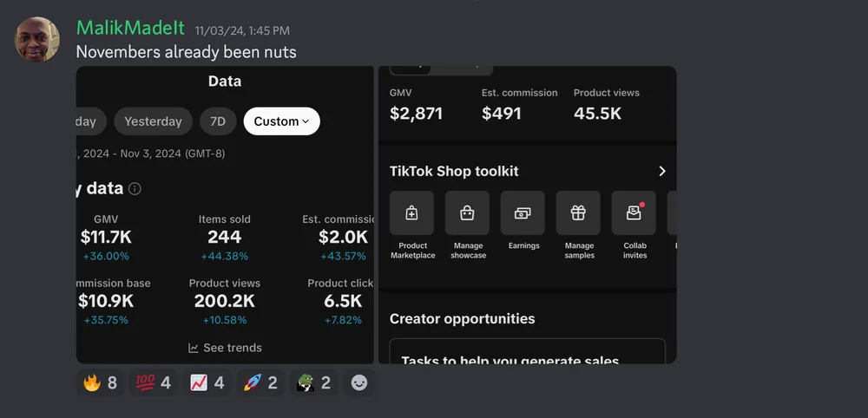Open Product Marketplace icon
The image size is (868, 418).
pos(411,212)
